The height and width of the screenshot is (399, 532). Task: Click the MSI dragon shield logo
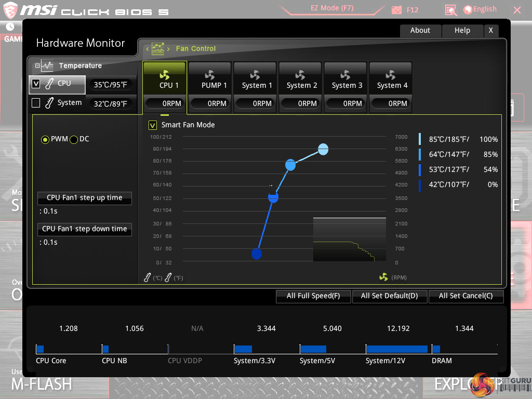tap(10, 9)
